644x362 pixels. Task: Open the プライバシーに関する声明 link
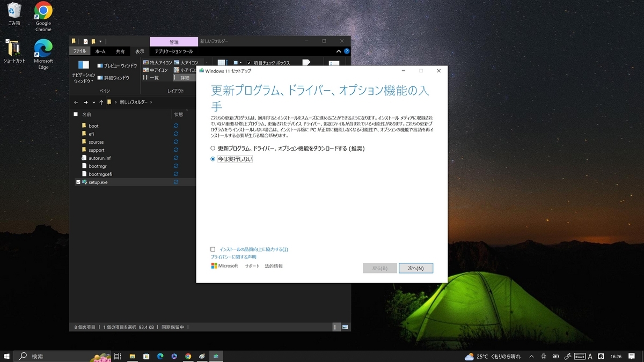click(233, 257)
